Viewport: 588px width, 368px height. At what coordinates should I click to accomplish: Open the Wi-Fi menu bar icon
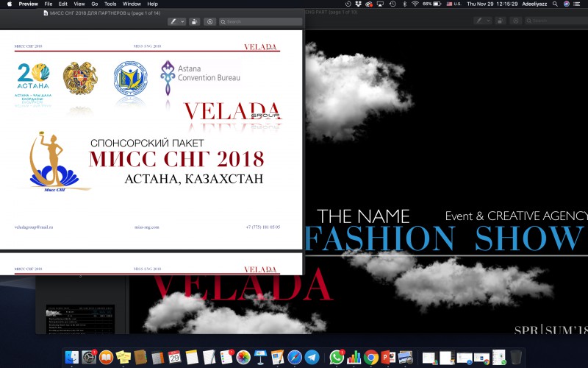(x=415, y=4)
